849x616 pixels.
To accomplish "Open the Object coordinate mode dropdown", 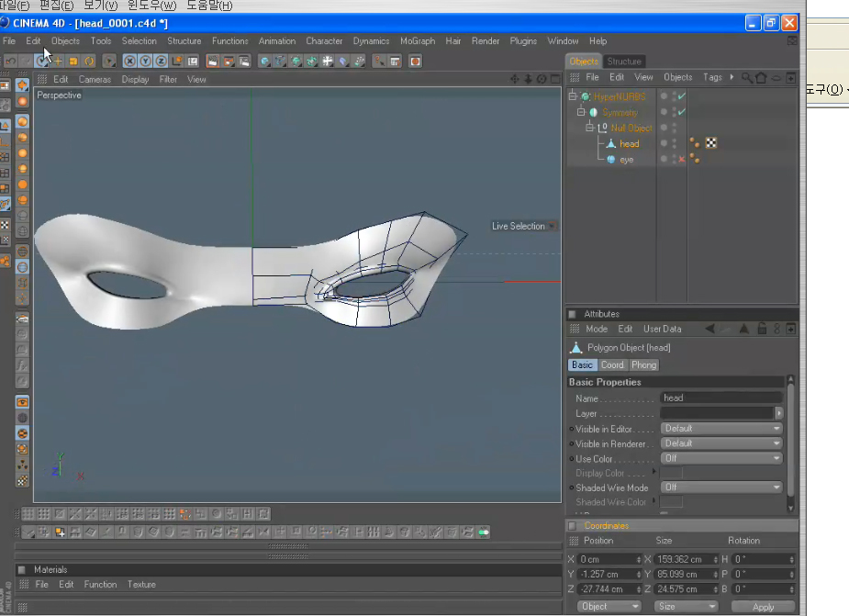I will [609, 606].
